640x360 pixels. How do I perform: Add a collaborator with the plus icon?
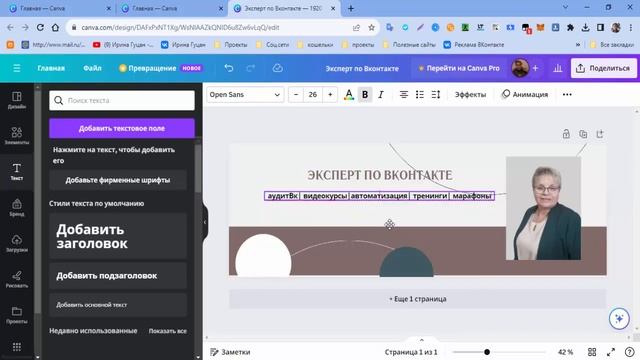[x=536, y=68]
